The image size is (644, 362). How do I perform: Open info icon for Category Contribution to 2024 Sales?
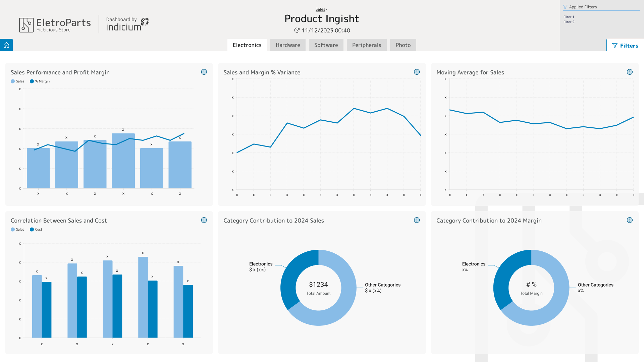(417, 220)
